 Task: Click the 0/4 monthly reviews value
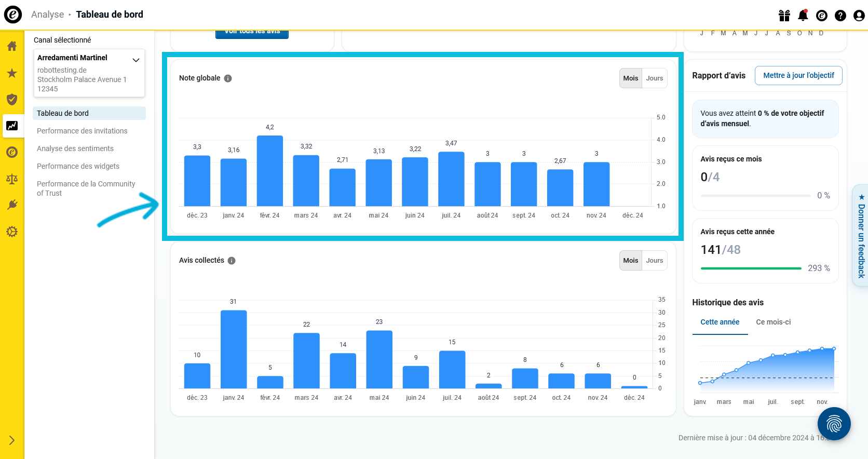tap(710, 177)
